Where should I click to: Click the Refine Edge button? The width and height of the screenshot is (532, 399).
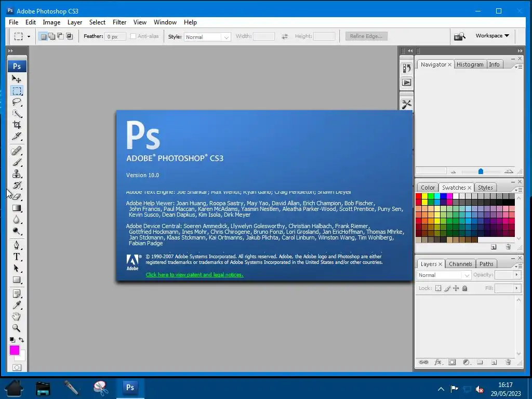pos(366,36)
